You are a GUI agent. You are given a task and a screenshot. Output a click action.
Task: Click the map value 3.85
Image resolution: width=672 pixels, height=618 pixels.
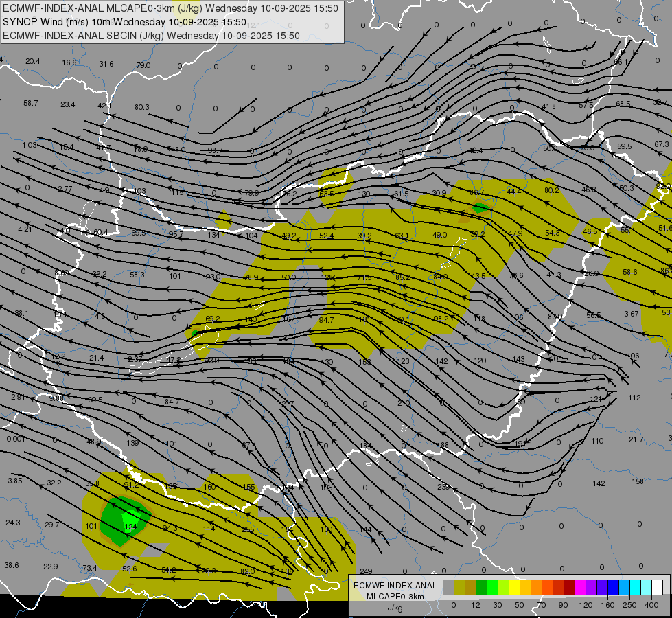point(15,481)
